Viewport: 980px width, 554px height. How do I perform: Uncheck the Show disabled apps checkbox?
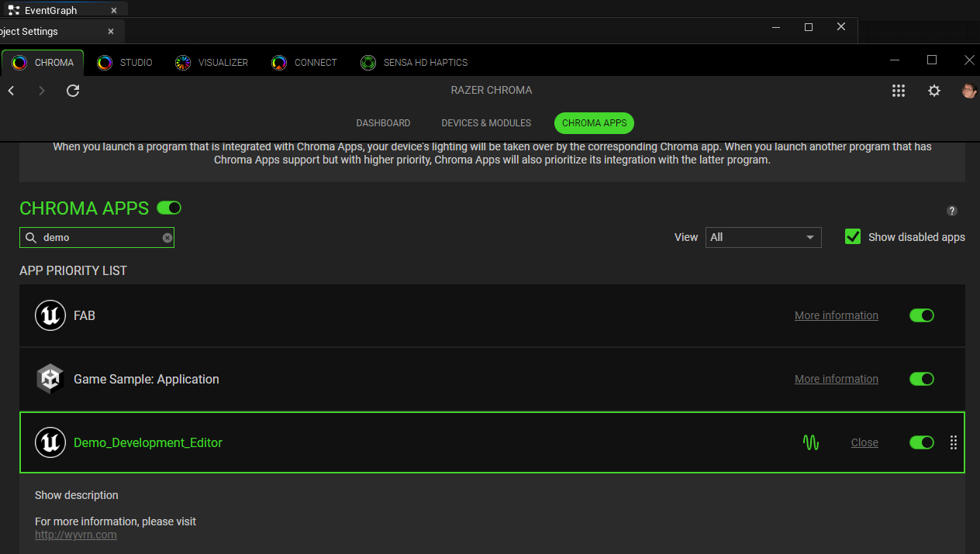pos(853,237)
